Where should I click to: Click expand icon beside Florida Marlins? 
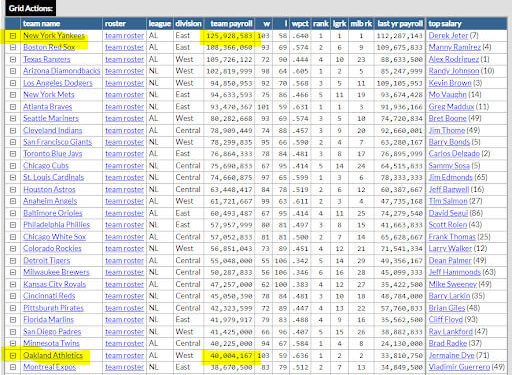pyautogui.click(x=13, y=320)
